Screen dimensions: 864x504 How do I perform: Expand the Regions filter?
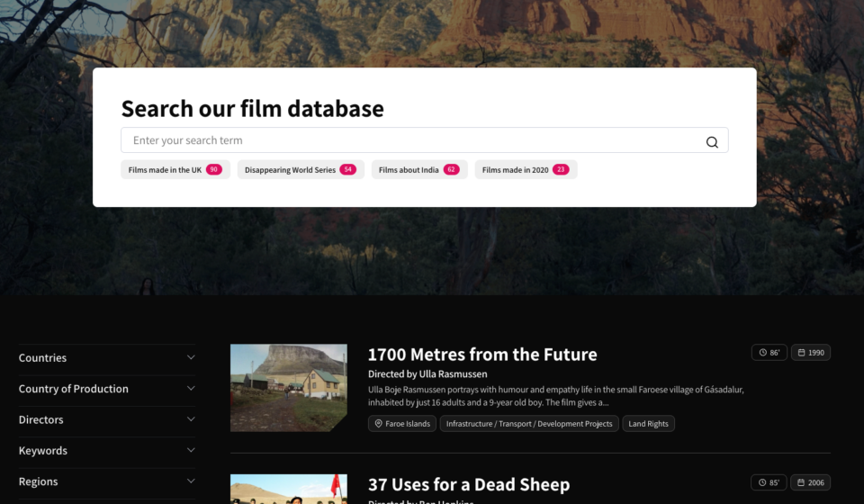pyautogui.click(x=107, y=481)
